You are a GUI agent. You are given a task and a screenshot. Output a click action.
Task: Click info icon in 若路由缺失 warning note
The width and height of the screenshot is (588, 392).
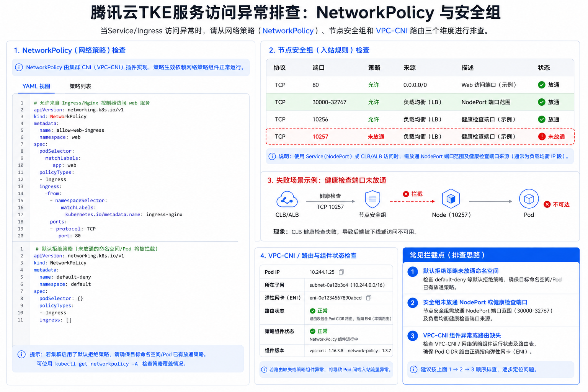click(264, 370)
